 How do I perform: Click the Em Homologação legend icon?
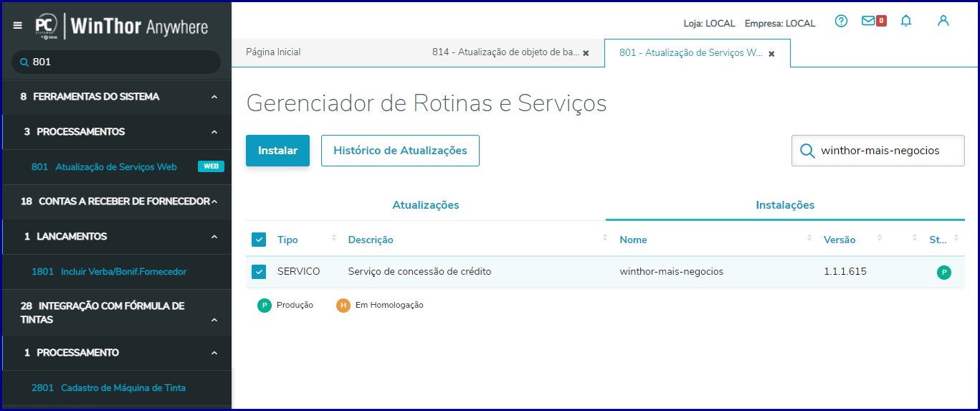point(343,306)
